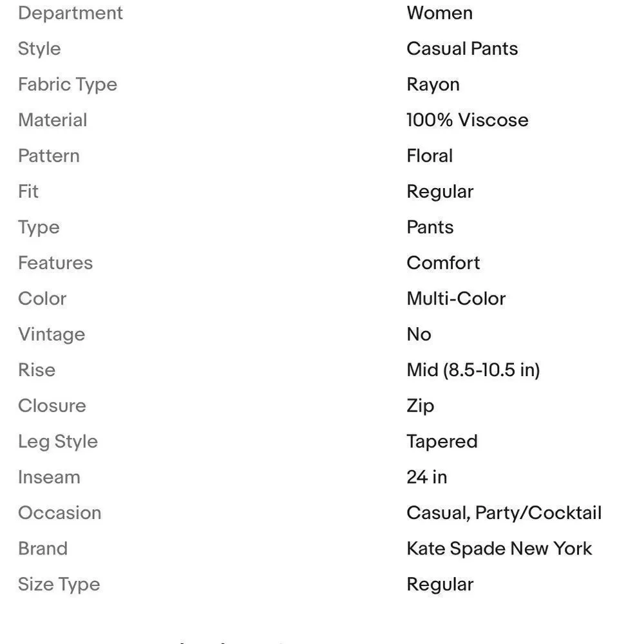The image size is (644, 644).
Task: Select the Rayon fabric type value
Action: [x=433, y=84]
